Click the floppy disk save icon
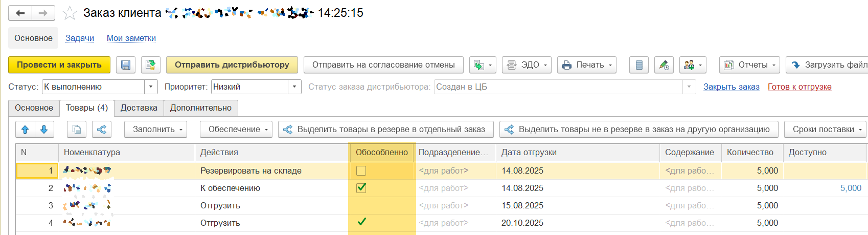The height and width of the screenshot is (235, 868). [x=126, y=65]
